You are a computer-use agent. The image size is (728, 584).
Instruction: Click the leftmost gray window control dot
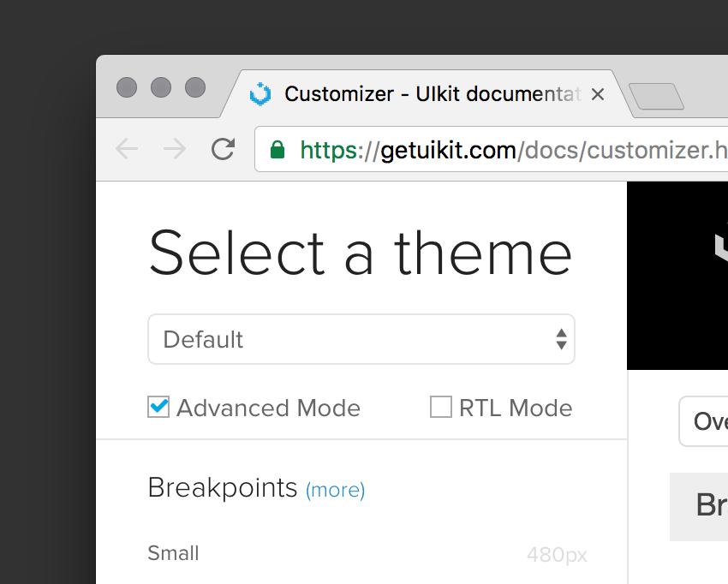coord(128,87)
